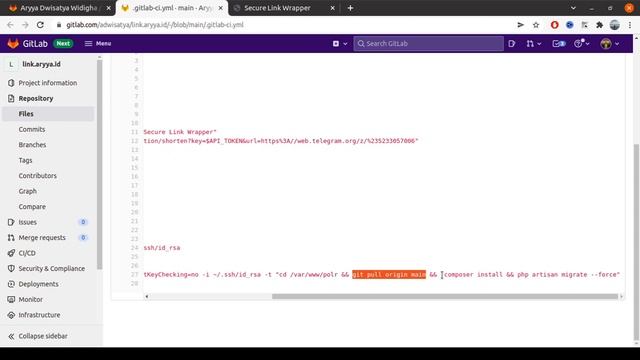
Task: Click the Repository file icon
Action: (11, 98)
